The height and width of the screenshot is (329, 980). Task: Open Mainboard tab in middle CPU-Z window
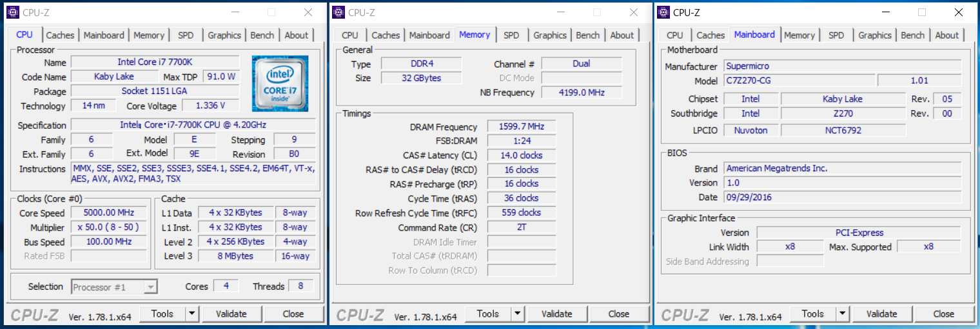pyautogui.click(x=429, y=35)
